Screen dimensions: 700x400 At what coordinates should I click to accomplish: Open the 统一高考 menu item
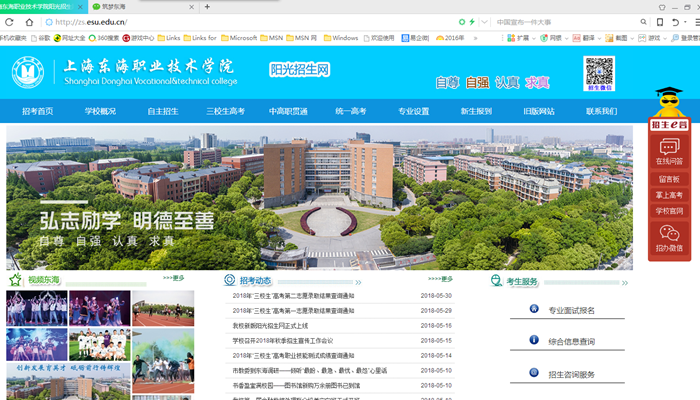click(x=351, y=111)
